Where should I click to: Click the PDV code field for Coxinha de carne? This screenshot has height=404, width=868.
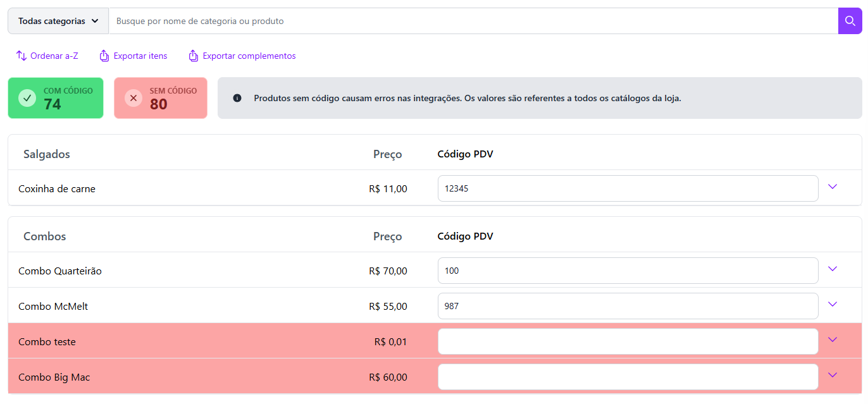(628, 188)
